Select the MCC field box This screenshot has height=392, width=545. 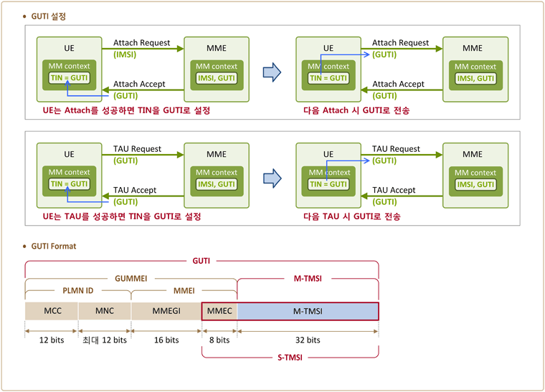pyautogui.click(x=52, y=311)
